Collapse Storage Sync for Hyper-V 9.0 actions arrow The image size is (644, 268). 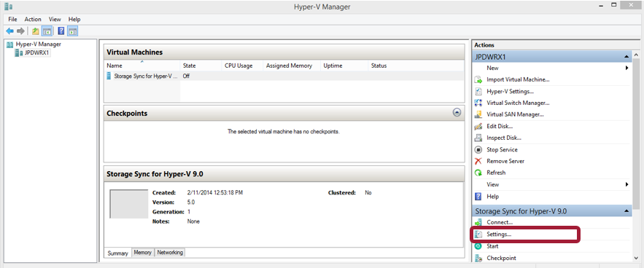[626, 211]
